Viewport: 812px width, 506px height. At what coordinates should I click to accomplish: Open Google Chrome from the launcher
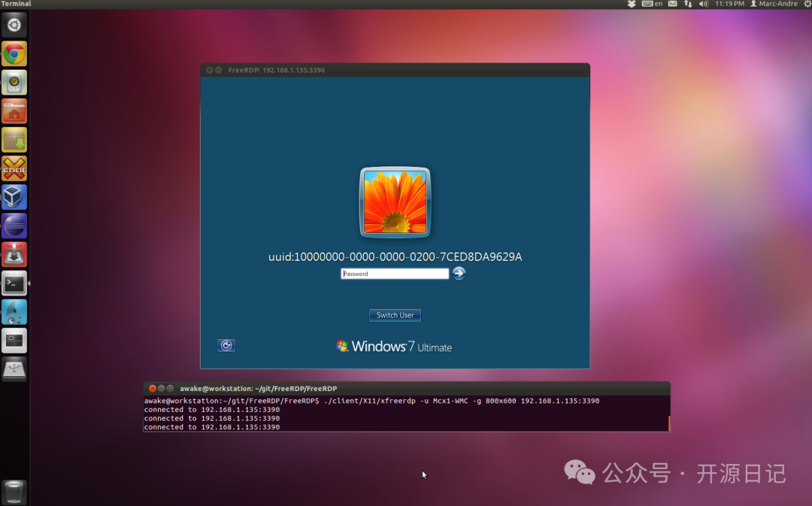[x=14, y=54]
